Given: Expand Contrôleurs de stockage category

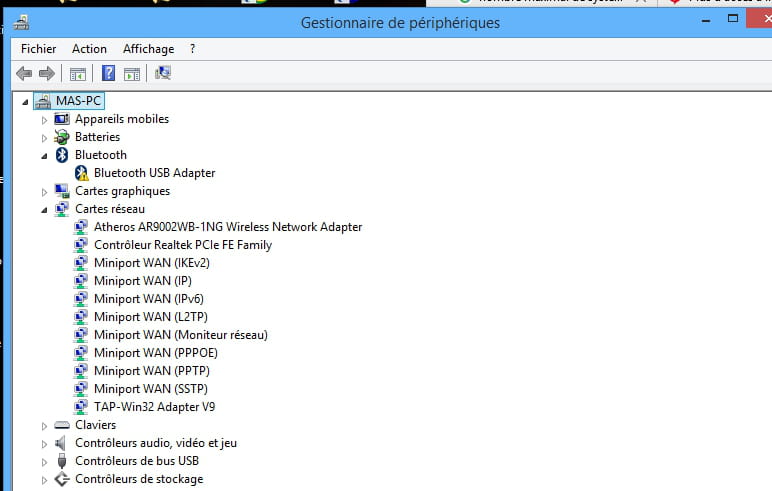Looking at the screenshot, I should pos(44,480).
